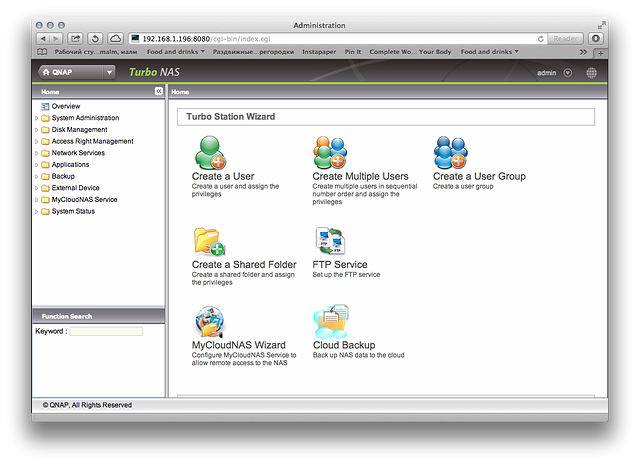
Task: Open first Food and drinks bookmarks menu
Action: [176, 52]
